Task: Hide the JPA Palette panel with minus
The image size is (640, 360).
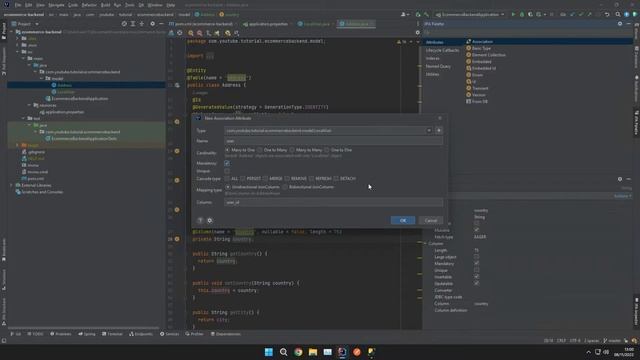Action: (629, 24)
